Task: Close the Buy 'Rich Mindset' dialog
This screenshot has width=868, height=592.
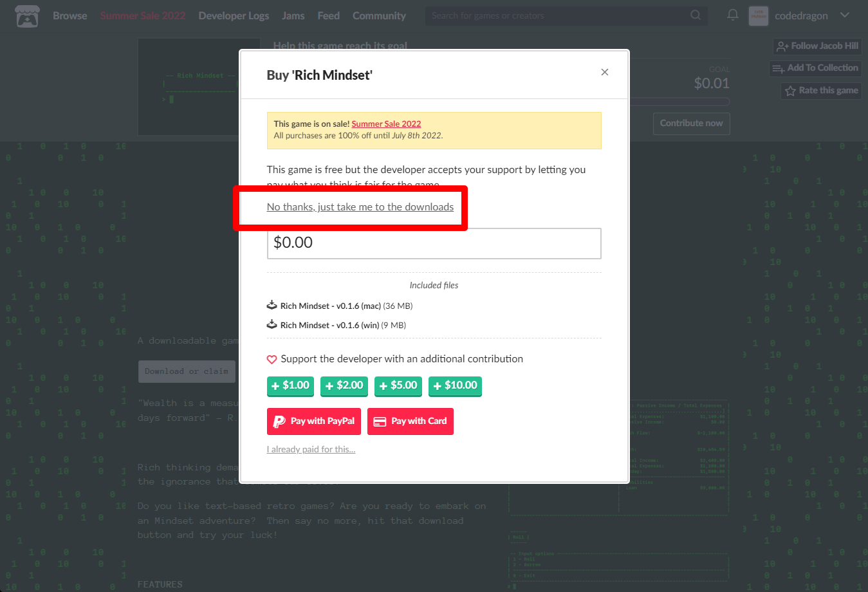Action: click(x=605, y=72)
